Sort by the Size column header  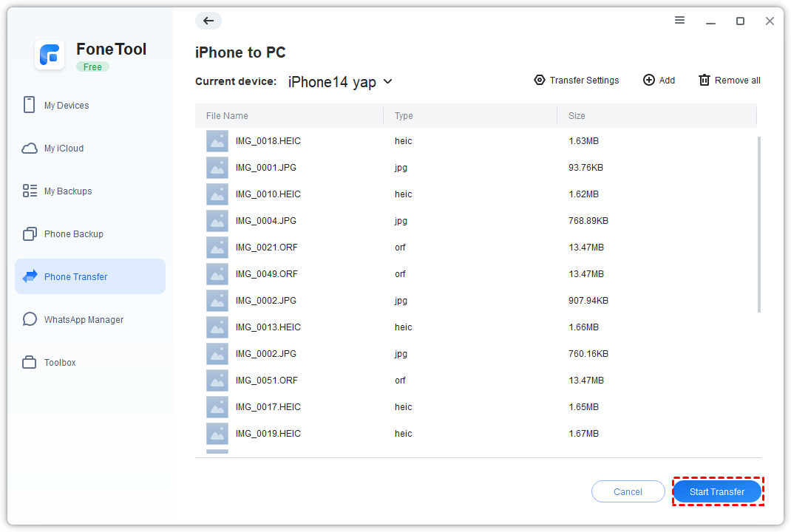pyautogui.click(x=577, y=116)
